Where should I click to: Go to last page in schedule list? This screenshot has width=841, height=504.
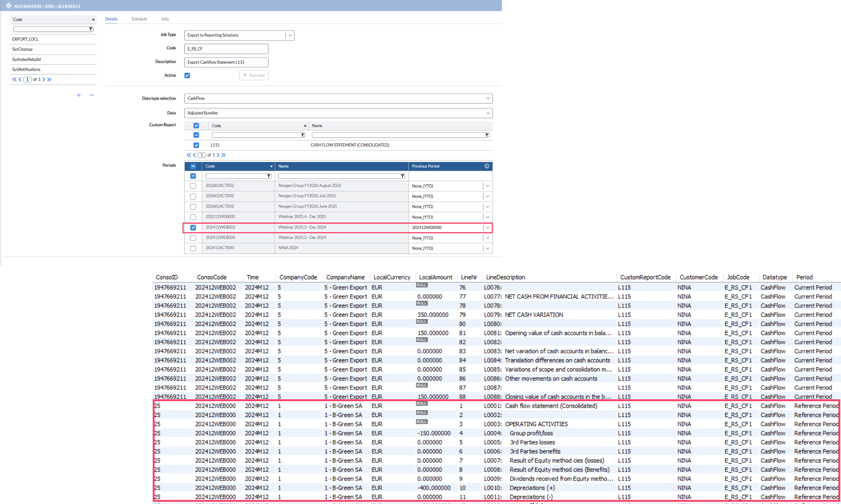point(50,79)
